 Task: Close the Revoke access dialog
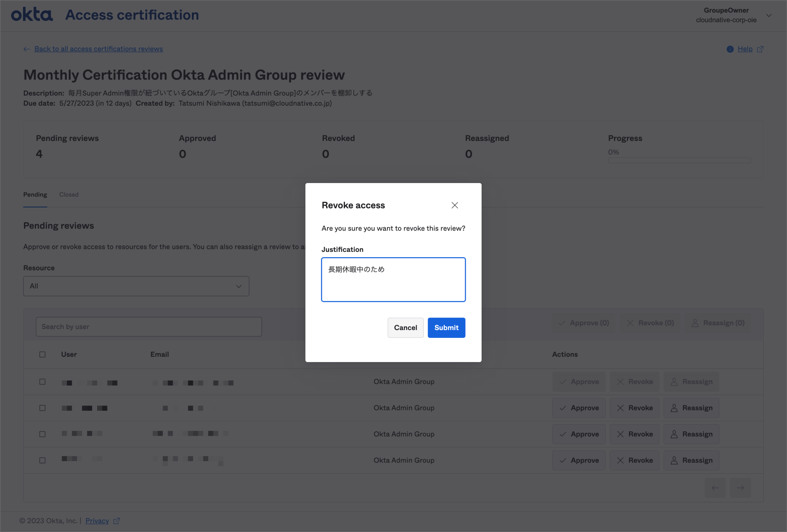pyautogui.click(x=454, y=205)
